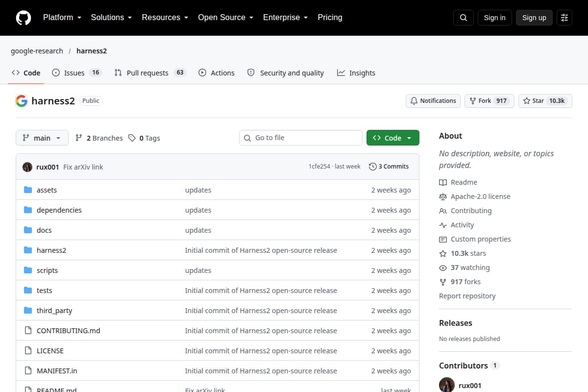Screen dimensions: 588x392
Task: Click folder icon for harness2 directory
Action: pos(28,250)
